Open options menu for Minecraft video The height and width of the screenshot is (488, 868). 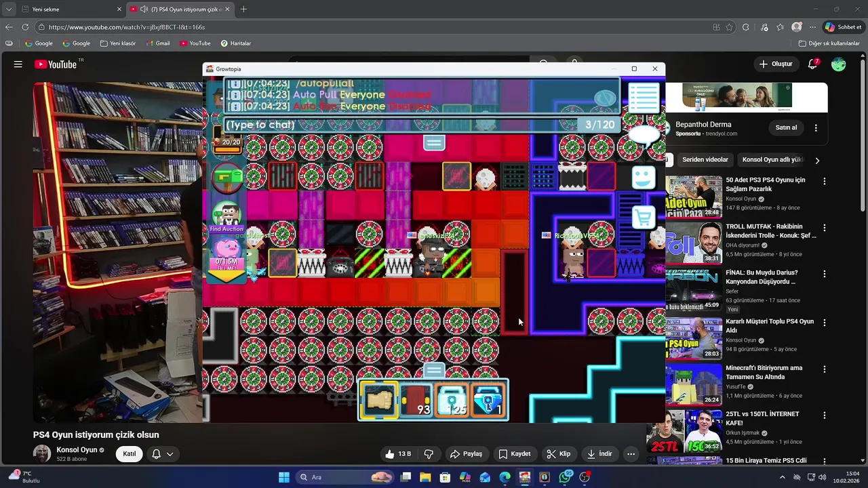[x=825, y=369]
